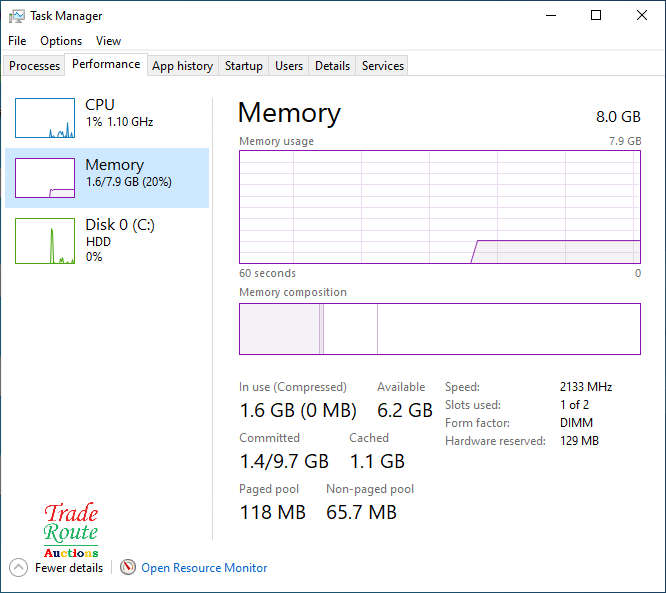The height and width of the screenshot is (593, 666).
Task: Select the CPU mini graph thumbnail
Action: [45, 118]
